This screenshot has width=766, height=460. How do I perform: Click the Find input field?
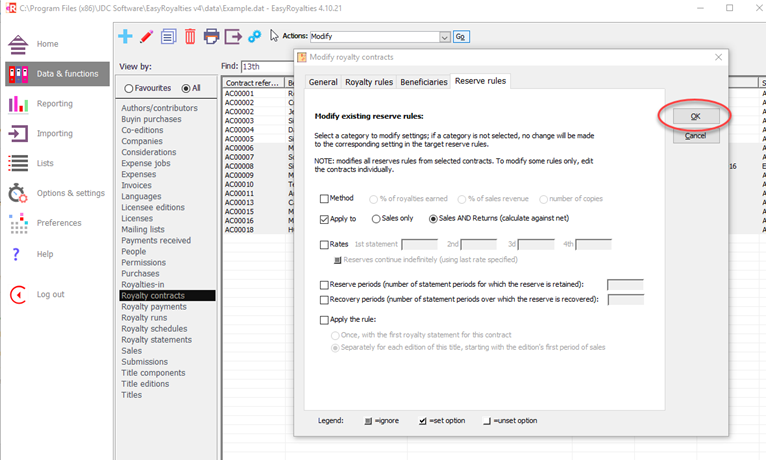pos(267,66)
